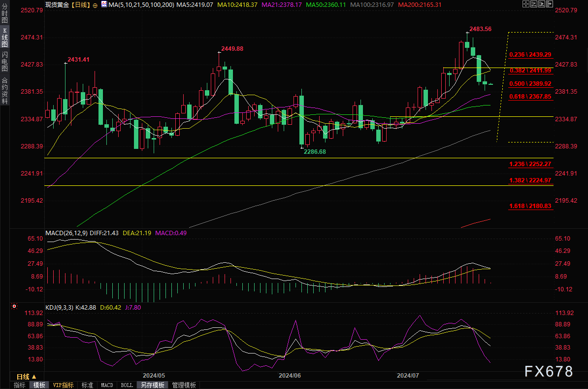Click the circled plus icon after 【日线】

click(x=95, y=4)
